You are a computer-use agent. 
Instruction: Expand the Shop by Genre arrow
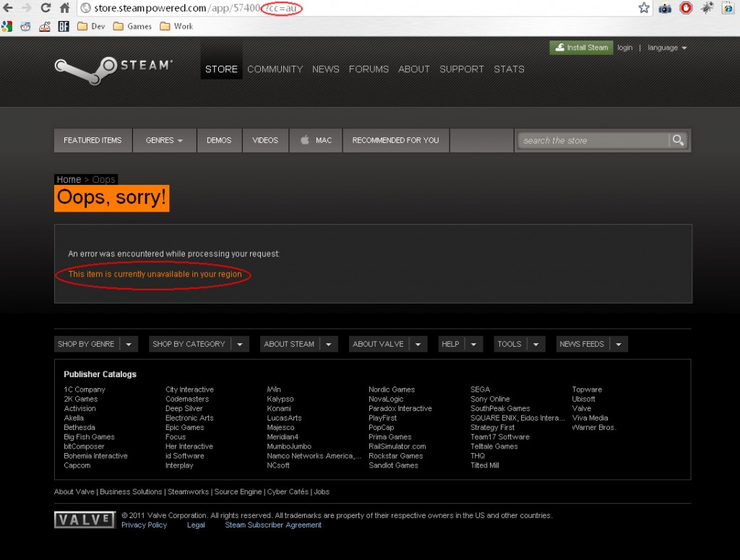click(x=129, y=345)
